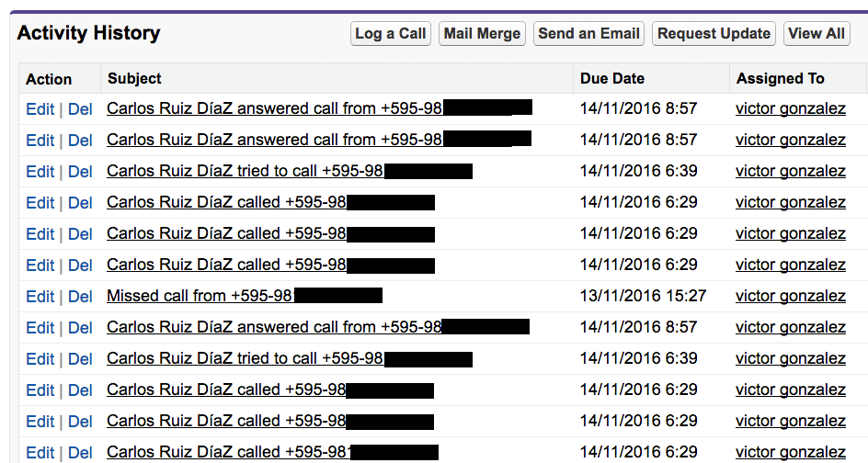Open the first 'tried to call' subject
868x463 pixels.
click(245, 171)
